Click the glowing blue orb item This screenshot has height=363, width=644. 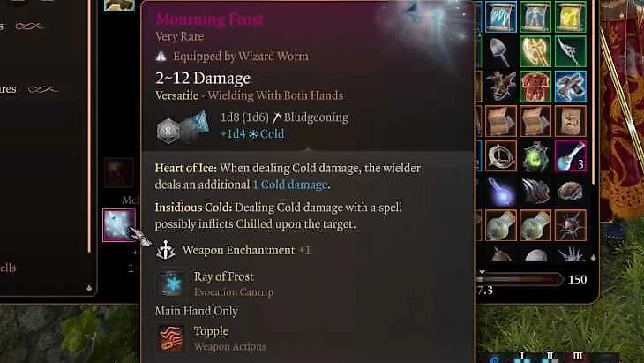pyautogui.click(x=501, y=191)
